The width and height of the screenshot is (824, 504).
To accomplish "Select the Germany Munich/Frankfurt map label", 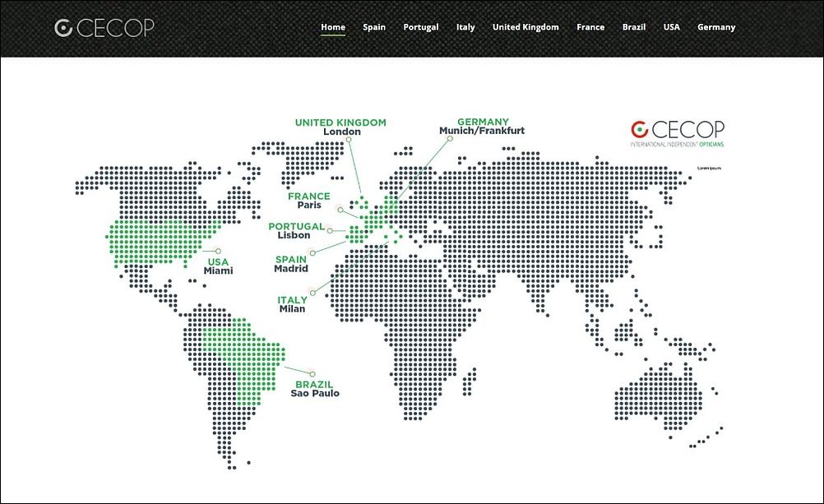I will tap(482, 126).
